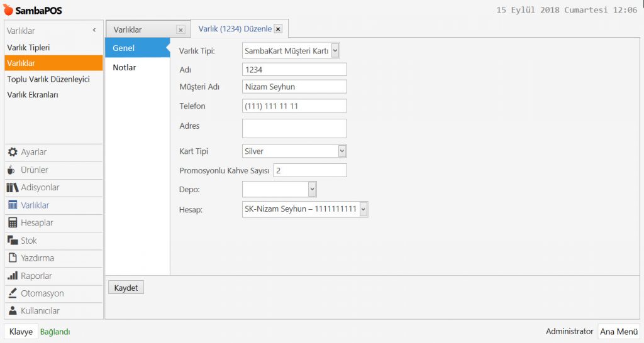Select the Hesaplar calculator icon
The image size is (644, 343).
point(13,222)
